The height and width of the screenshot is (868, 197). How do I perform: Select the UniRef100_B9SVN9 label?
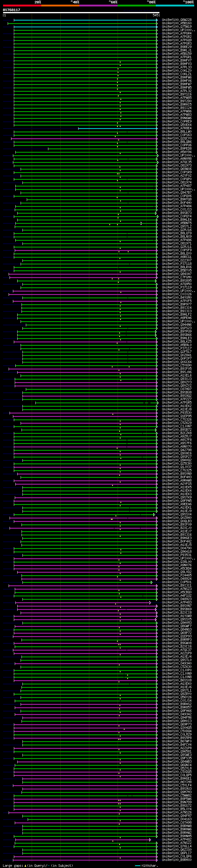pyautogui.click(x=177, y=474)
